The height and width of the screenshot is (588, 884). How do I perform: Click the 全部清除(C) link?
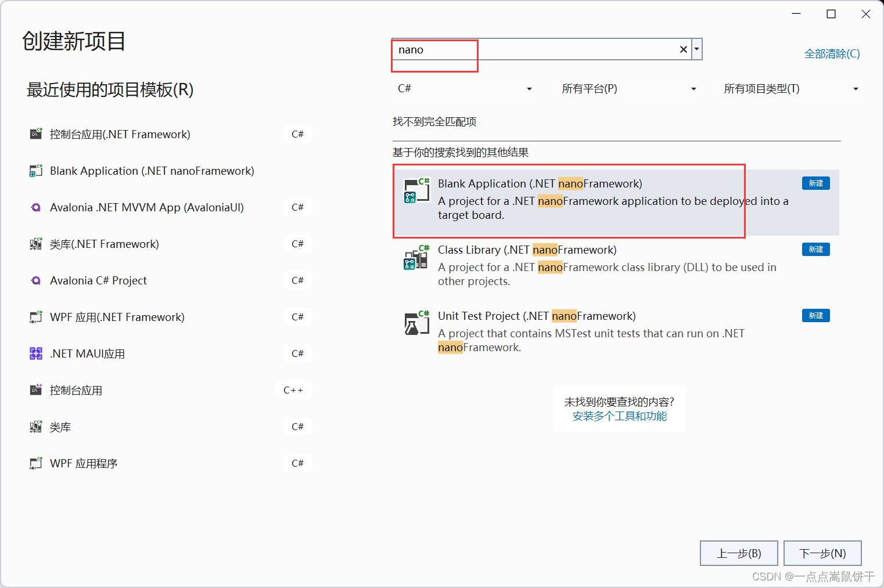click(832, 53)
